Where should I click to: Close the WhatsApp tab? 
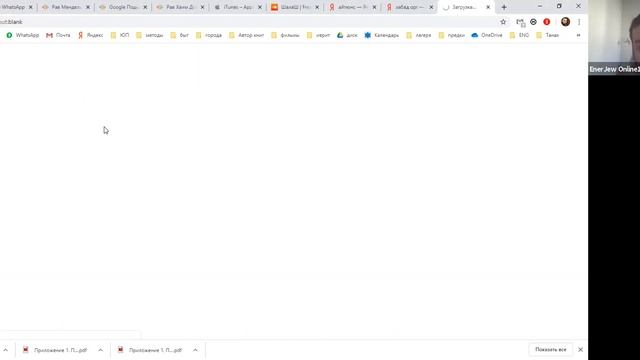point(31,7)
